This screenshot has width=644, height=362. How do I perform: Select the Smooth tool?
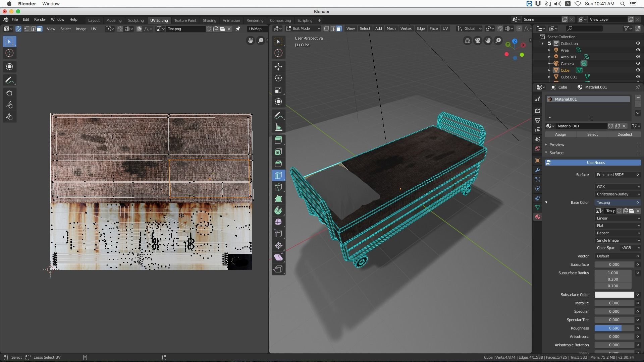[278, 222]
